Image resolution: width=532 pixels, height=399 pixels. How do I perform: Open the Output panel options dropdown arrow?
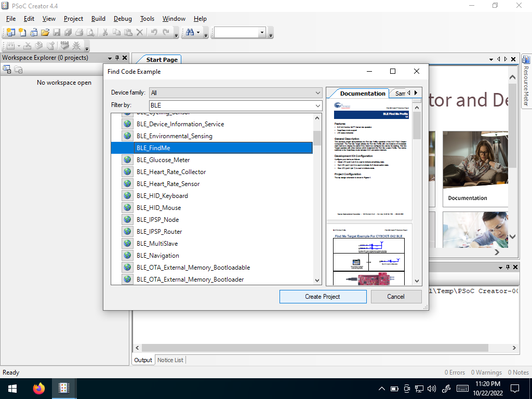pyautogui.click(x=500, y=268)
